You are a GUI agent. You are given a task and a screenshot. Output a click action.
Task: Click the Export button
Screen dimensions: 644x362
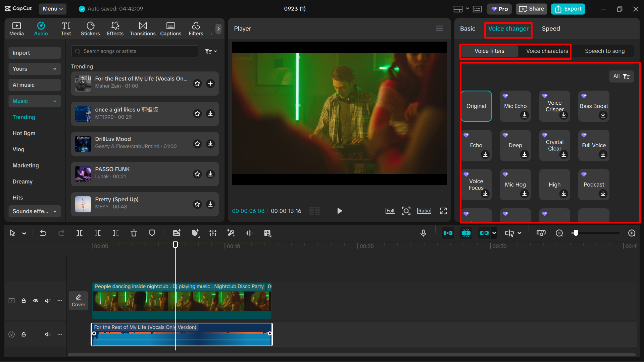567,9
